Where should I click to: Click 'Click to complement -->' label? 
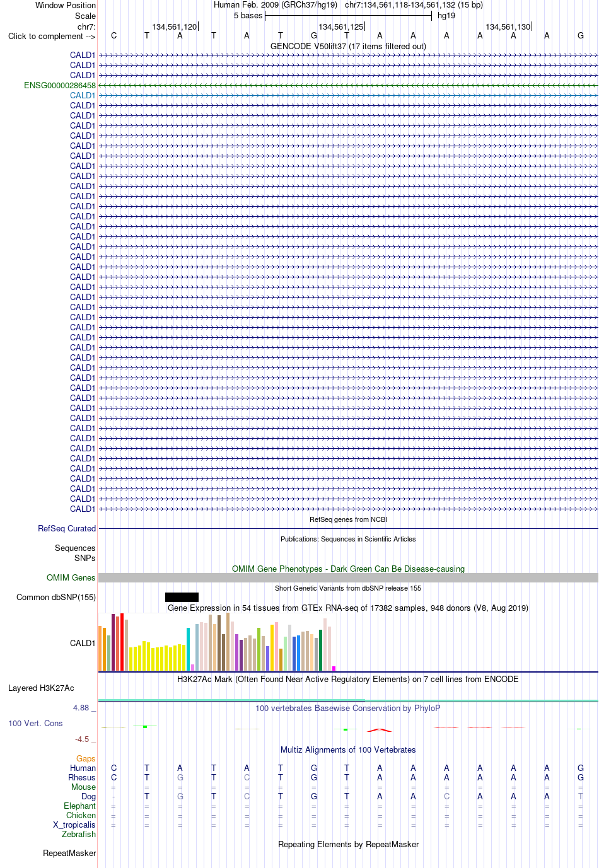tap(52, 36)
